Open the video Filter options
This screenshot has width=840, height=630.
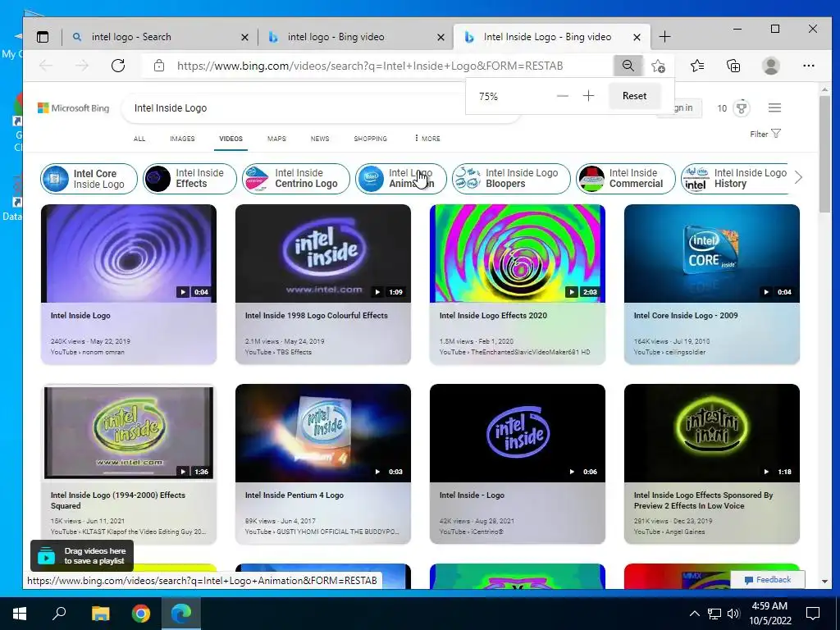pyautogui.click(x=765, y=134)
